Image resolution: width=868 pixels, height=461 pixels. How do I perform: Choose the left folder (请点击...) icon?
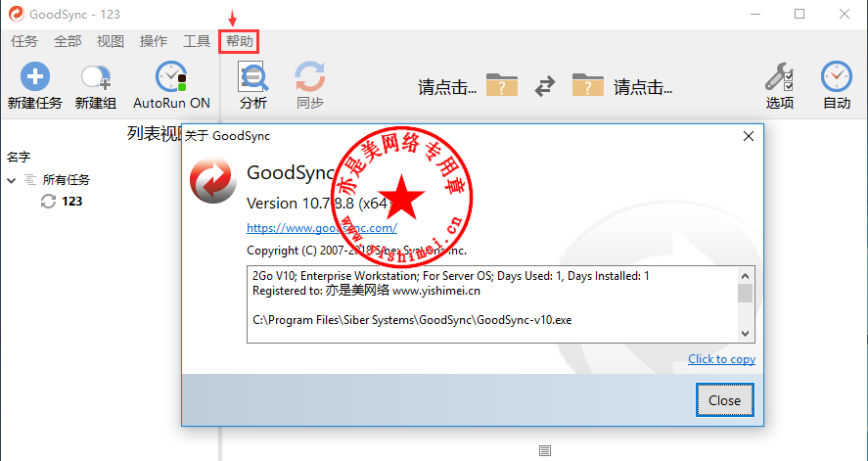(502, 86)
